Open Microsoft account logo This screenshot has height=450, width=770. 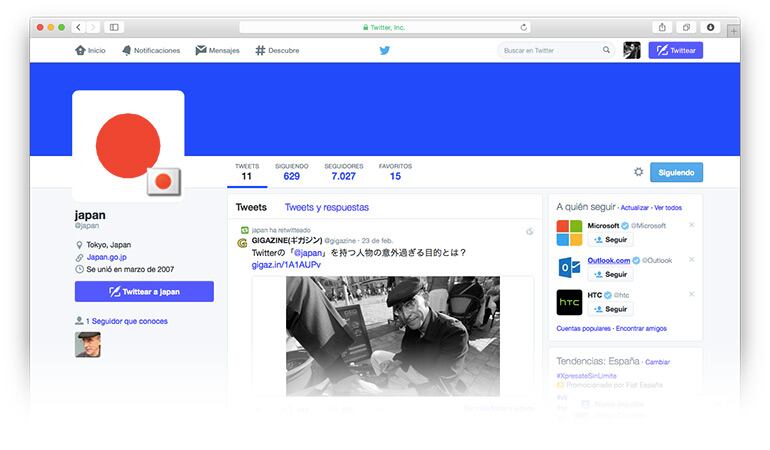coord(569,232)
